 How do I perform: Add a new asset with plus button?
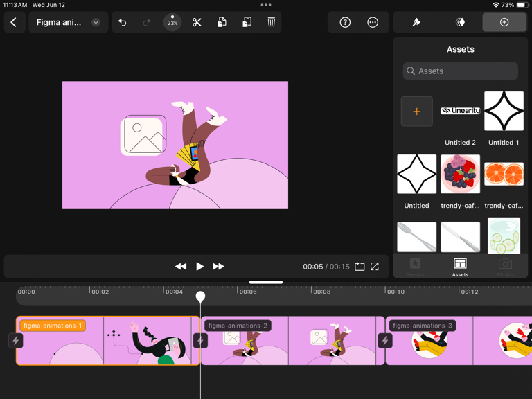416,112
